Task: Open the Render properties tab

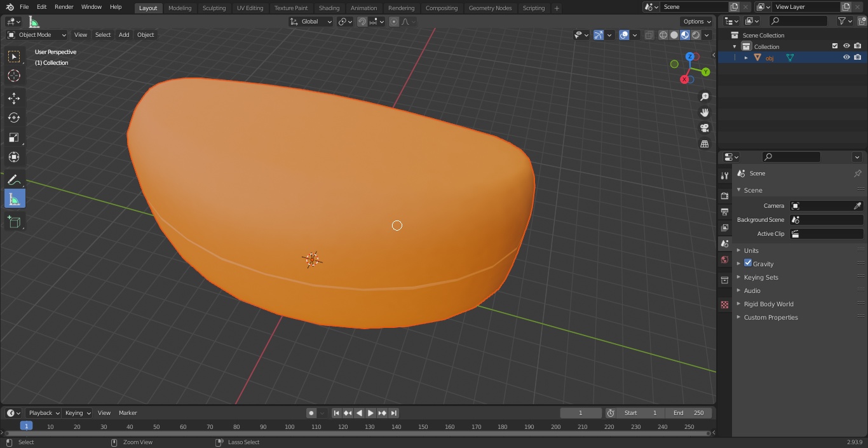Action: pos(724,196)
